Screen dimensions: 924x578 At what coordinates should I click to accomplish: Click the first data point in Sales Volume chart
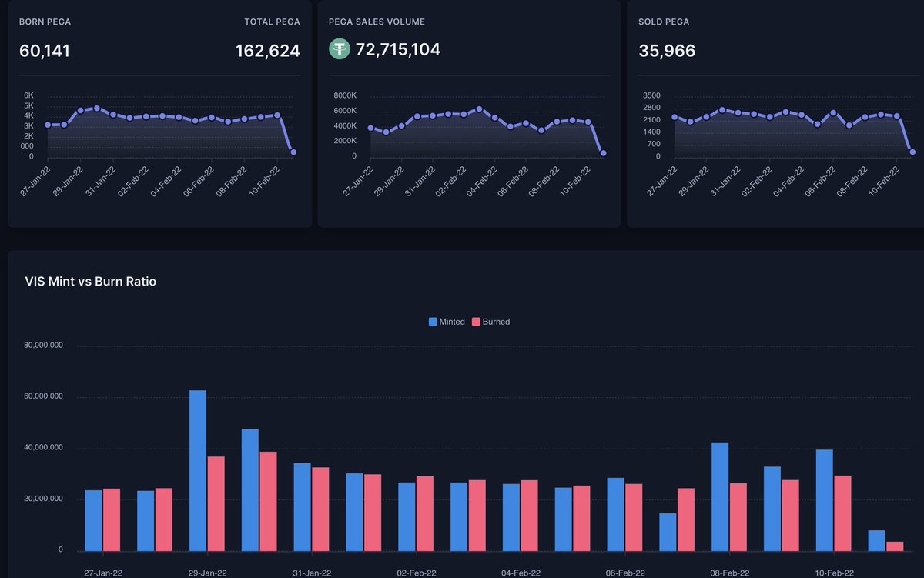click(370, 128)
